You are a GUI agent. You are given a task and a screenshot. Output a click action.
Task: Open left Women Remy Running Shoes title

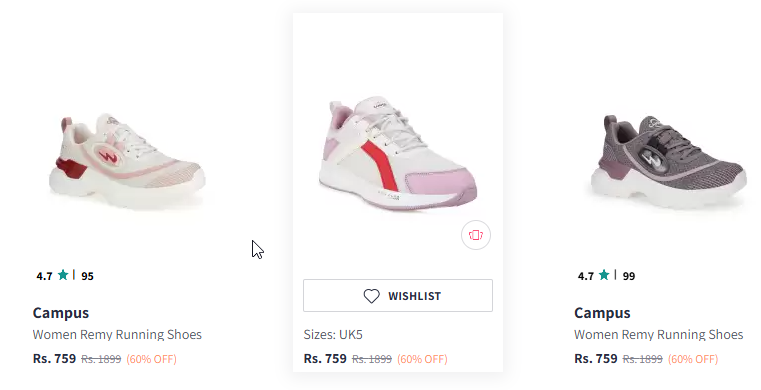(117, 335)
